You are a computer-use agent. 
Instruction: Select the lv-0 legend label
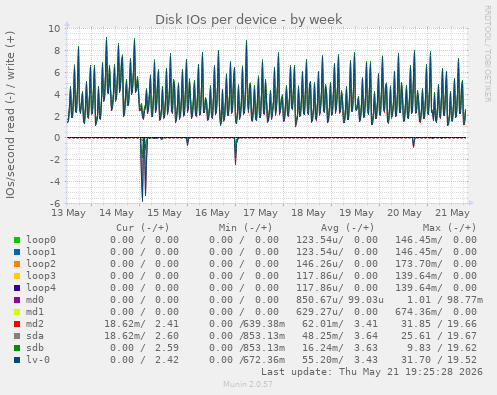[38, 360]
